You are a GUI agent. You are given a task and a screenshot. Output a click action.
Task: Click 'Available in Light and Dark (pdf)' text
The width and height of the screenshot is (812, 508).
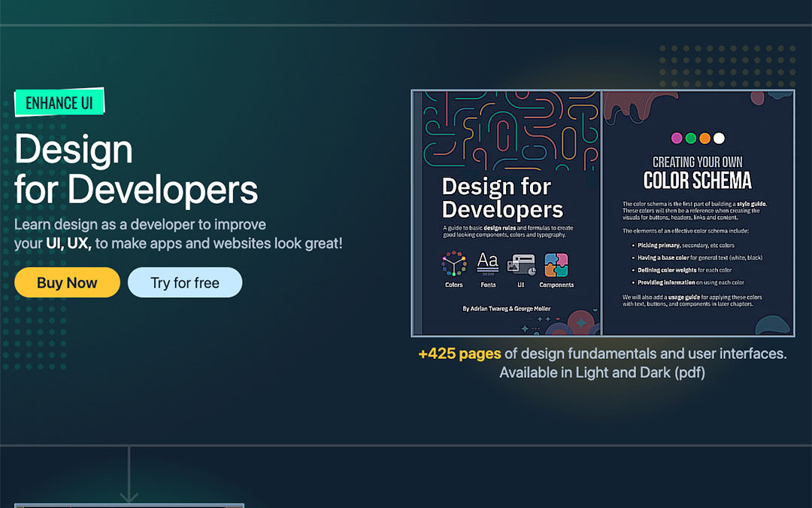tap(602, 373)
